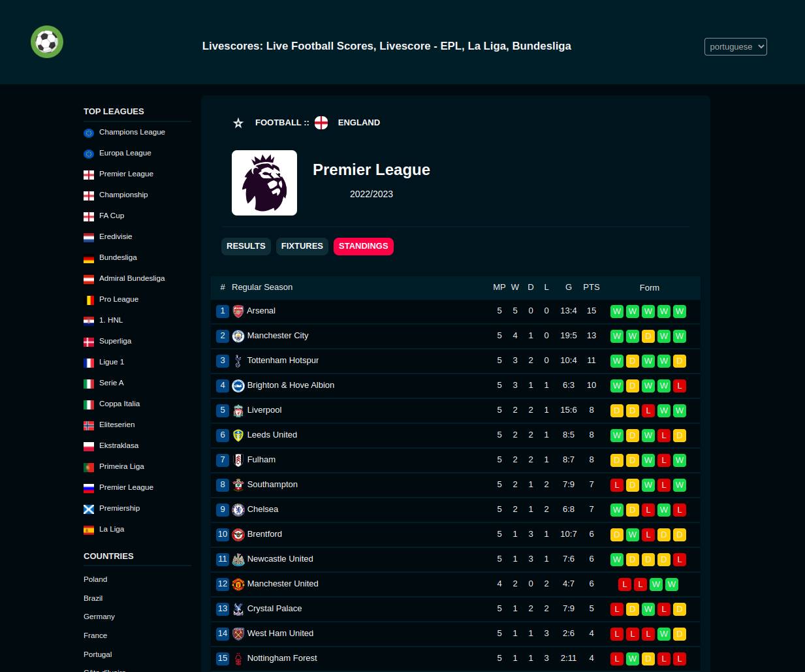Viewport: 805px width, 672px height.
Task: Click Manchester City's yellow D form badge
Action: (x=648, y=336)
